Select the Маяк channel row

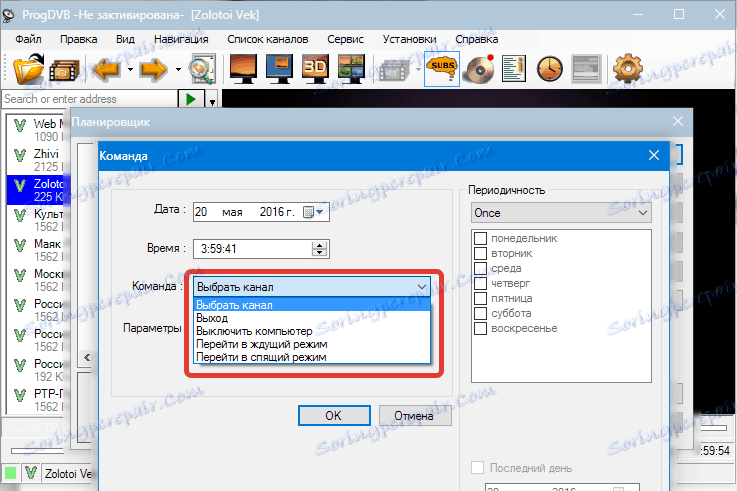(37, 250)
